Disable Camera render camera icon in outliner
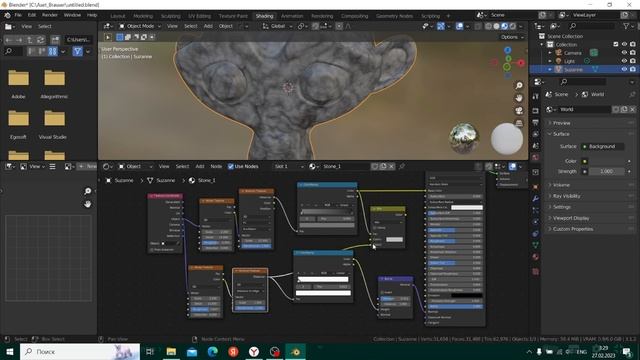Screen dimensions: 640x360 click(633, 53)
